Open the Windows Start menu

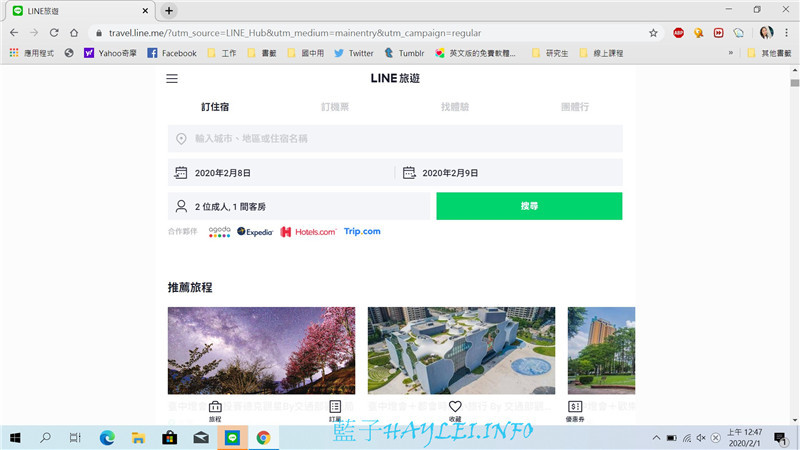(15, 438)
